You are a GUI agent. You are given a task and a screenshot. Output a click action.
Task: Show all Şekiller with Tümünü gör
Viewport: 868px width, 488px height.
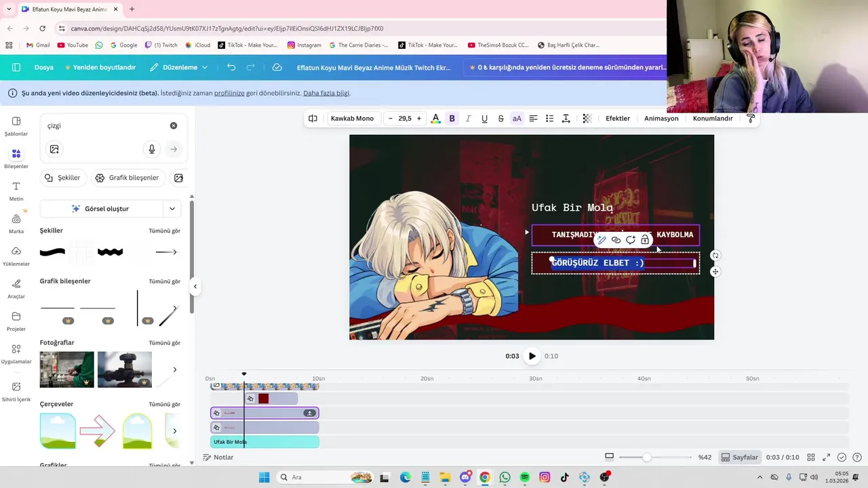click(x=165, y=231)
